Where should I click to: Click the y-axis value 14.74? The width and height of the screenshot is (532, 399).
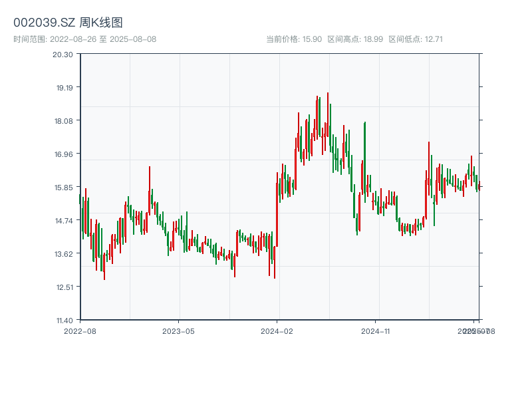64,221
